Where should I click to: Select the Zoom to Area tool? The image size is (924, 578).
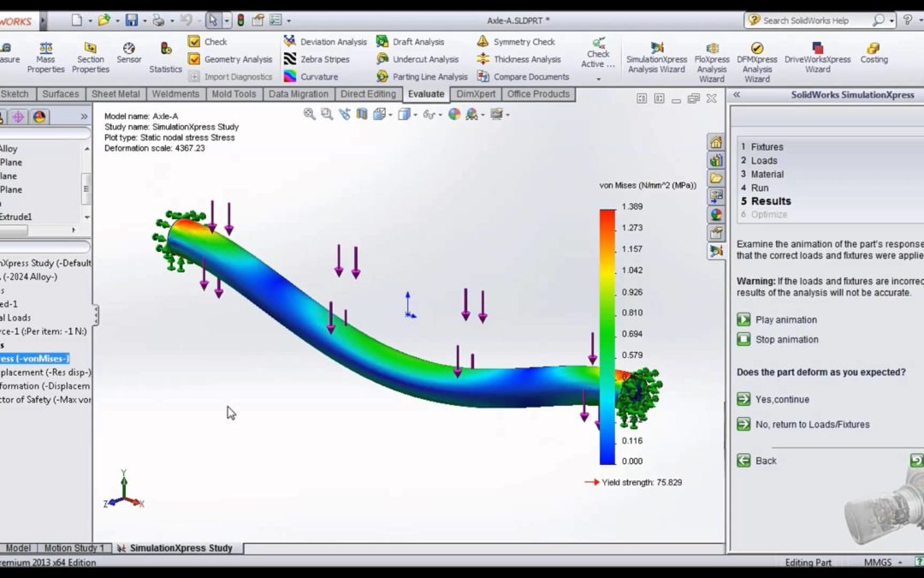pyautogui.click(x=326, y=113)
